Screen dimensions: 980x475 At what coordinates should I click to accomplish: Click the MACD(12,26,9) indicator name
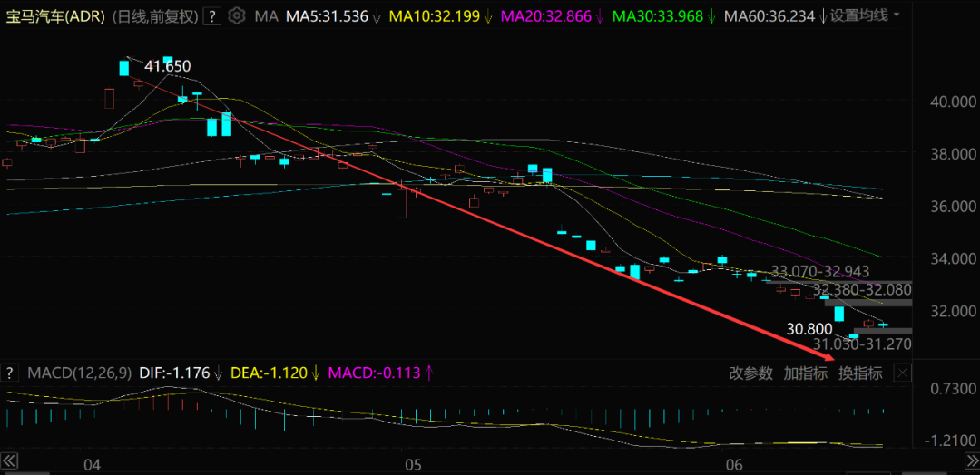(x=79, y=373)
